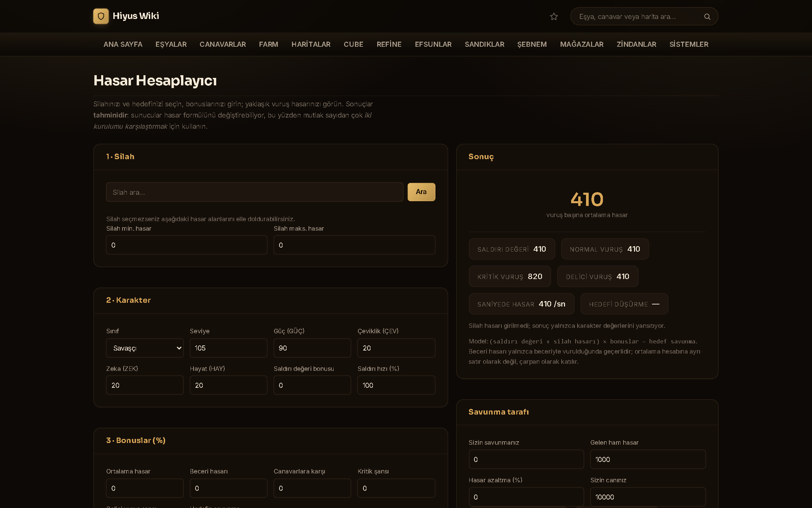Viewport: 812px width, 508px height.
Task: Click the magnifier search icon
Action: point(707,17)
